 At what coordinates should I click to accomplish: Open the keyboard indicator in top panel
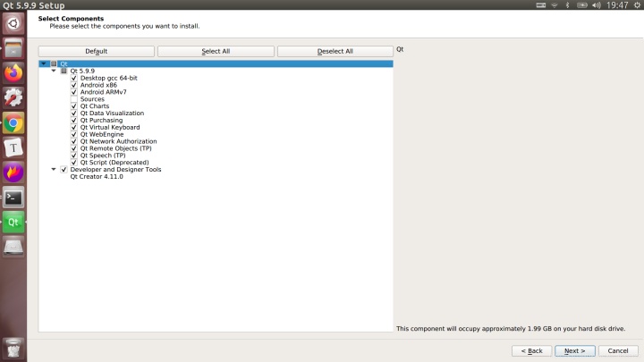click(541, 5)
